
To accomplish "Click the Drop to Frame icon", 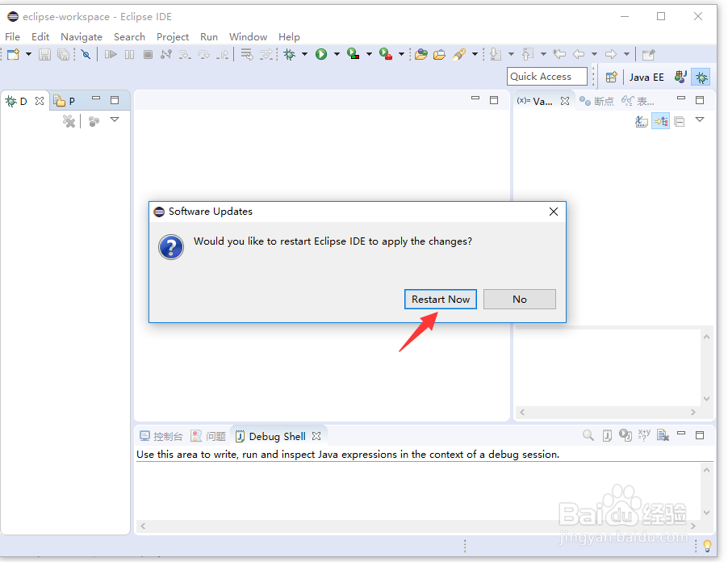I will point(247,54).
